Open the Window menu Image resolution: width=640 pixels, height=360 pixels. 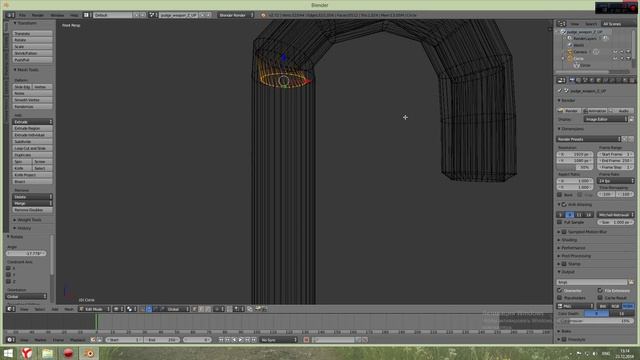click(57, 15)
